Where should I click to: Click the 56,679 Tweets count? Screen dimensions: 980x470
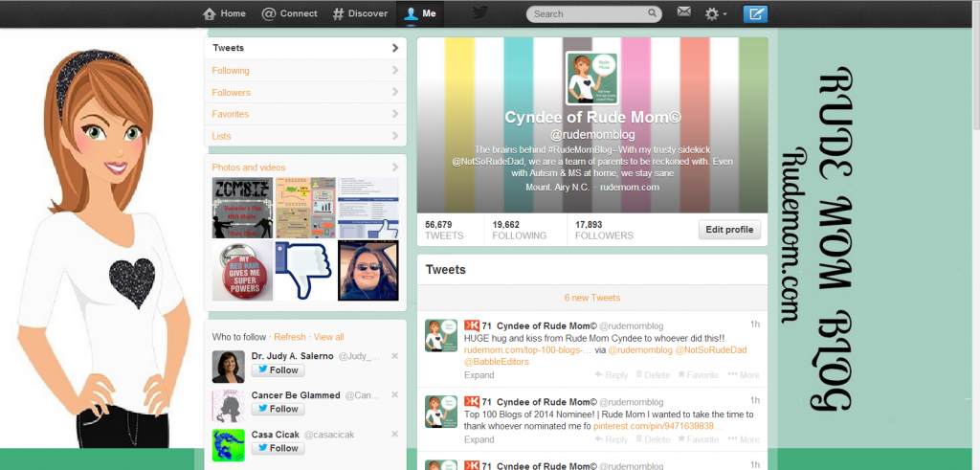tap(444, 230)
